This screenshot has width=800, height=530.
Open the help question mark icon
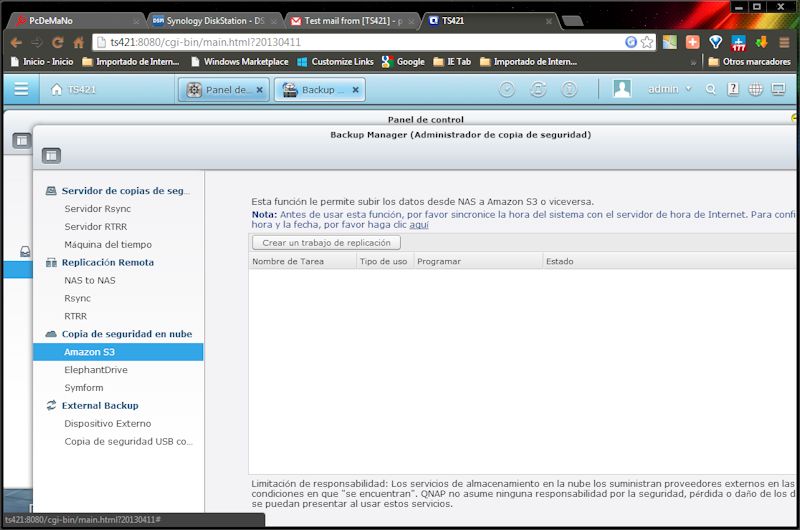pos(733,89)
